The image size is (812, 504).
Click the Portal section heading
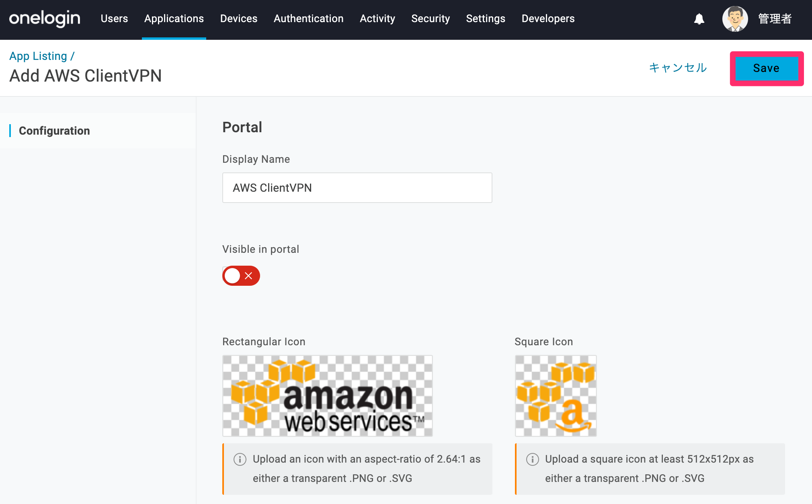click(x=242, y=127)
